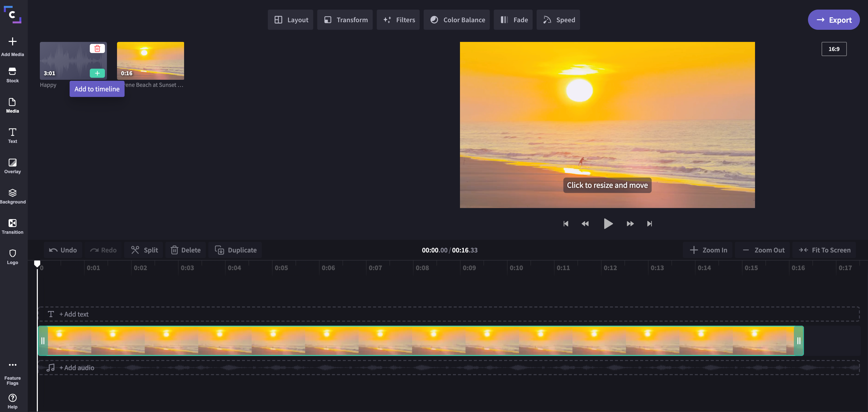Click the 0:02 ruler mark
The image size is (868, 412).
coord(140,268)
